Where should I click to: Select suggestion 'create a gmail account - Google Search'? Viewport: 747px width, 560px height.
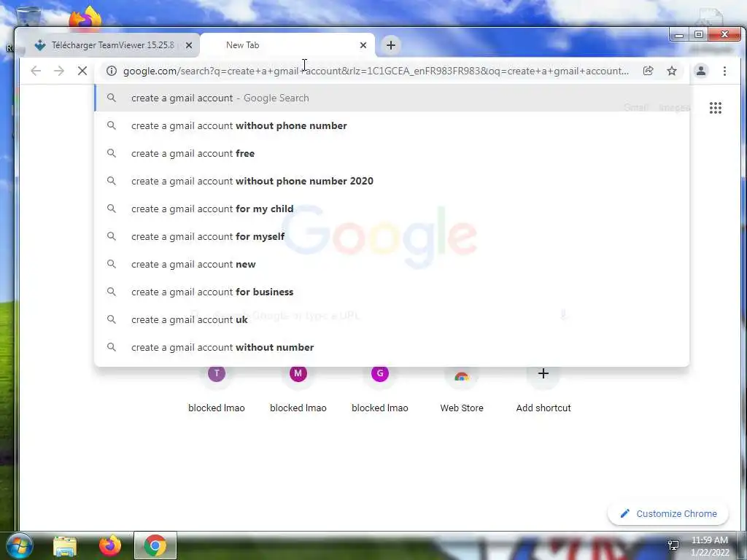tap(392, 98)
